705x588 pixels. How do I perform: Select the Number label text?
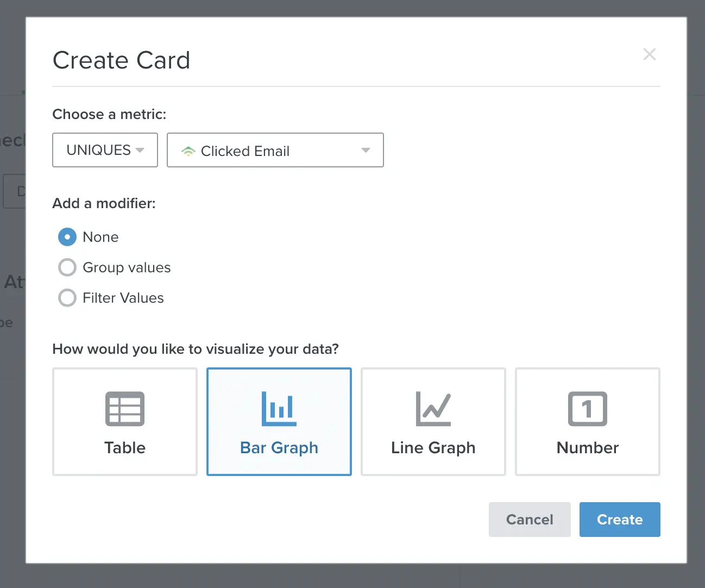click(x=588, y=448)
